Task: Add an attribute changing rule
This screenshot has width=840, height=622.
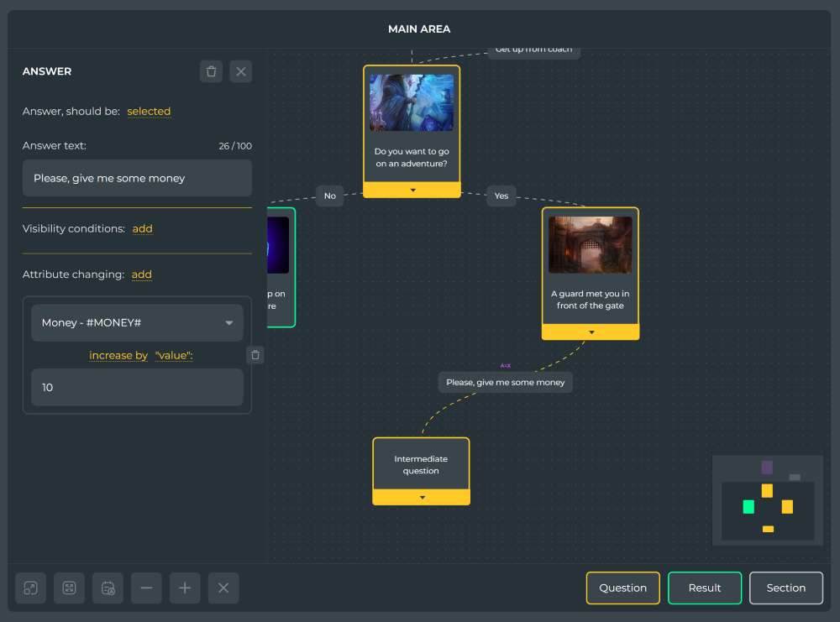Action: click(142, 274)
